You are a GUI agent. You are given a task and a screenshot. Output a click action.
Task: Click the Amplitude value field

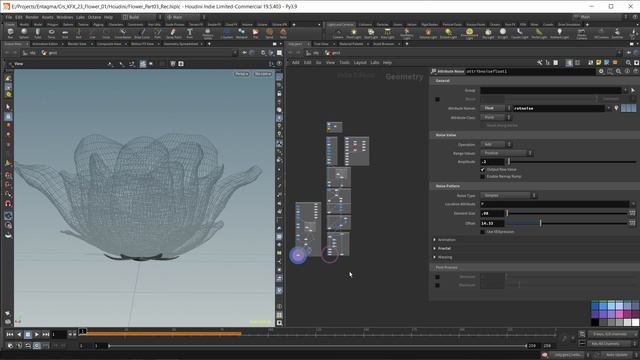493,162
